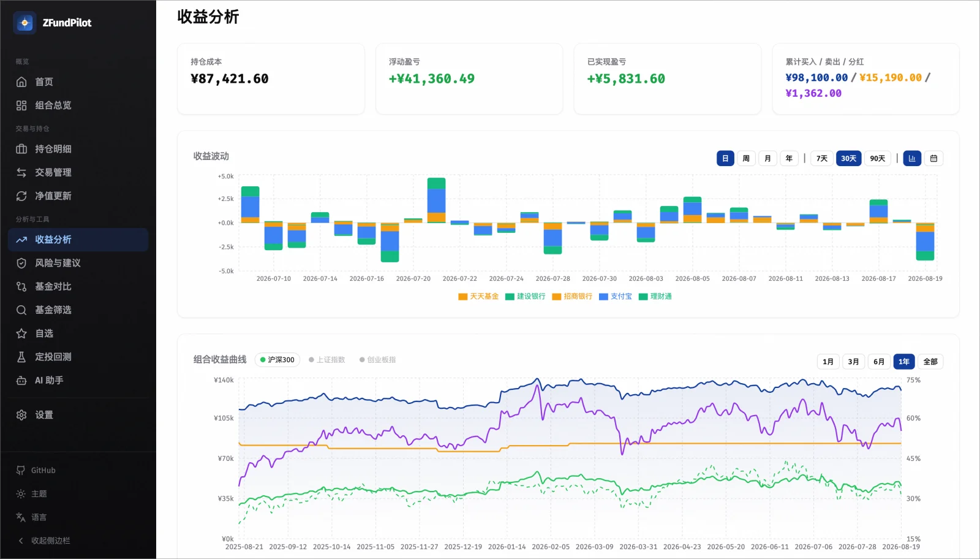Select the 月 granularity tab

tap(767, 159)
